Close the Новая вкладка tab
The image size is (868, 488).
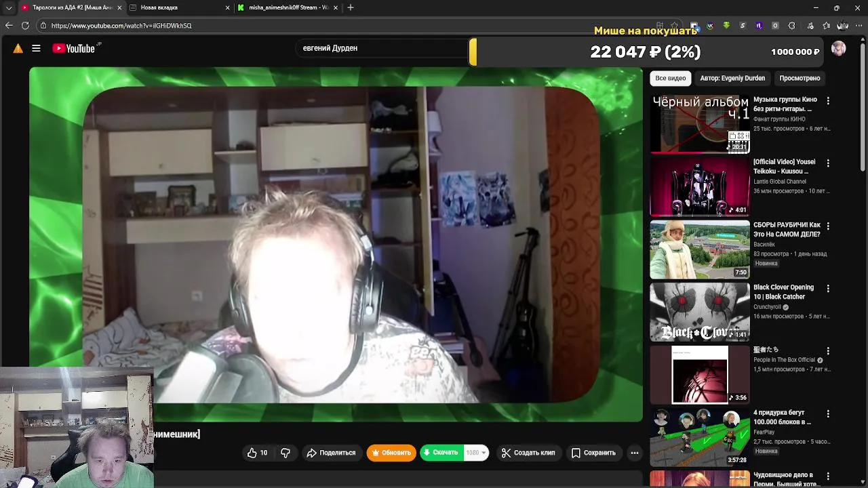227,7
